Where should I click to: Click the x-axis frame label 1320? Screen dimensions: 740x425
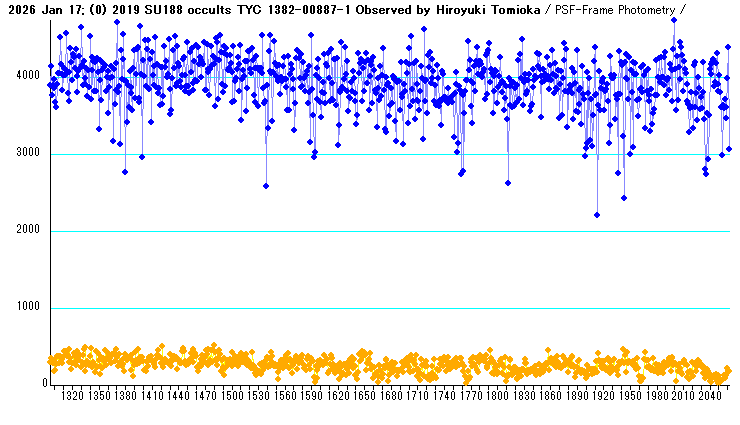click(73, 397)
